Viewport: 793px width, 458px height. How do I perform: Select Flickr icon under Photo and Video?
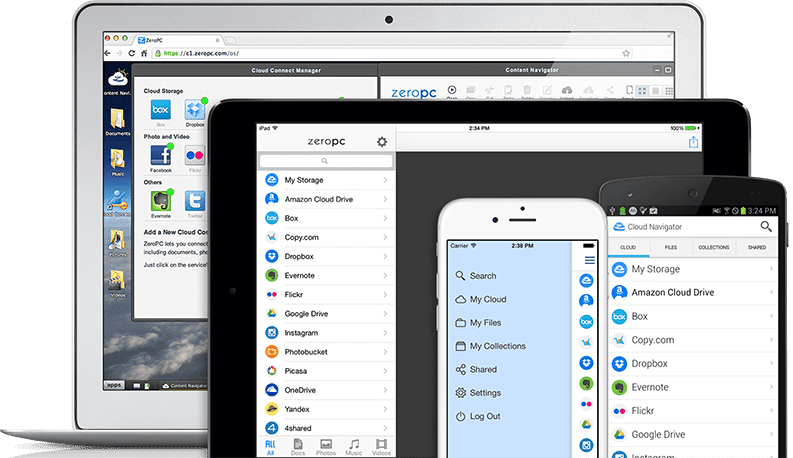click(195, 156)
